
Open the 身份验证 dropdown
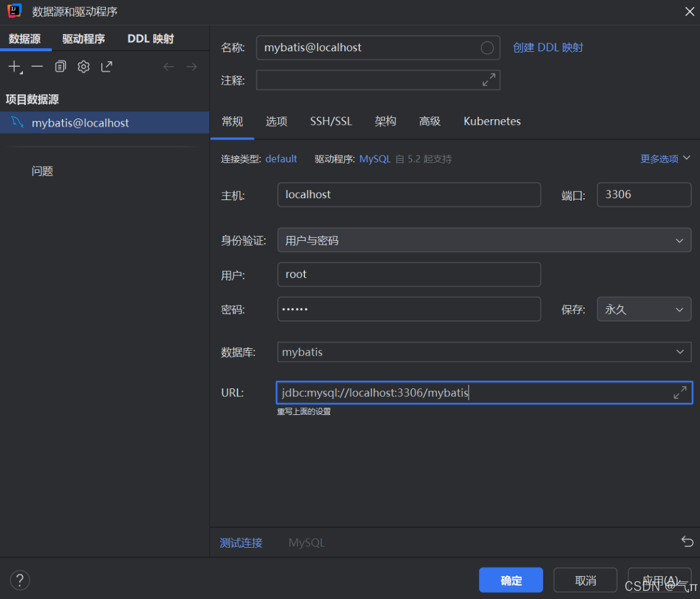pos(484,240)
